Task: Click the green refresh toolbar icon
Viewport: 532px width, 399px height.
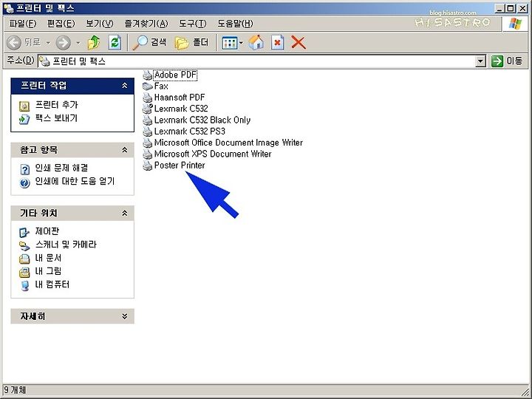Action: click(x=115, y=42)
